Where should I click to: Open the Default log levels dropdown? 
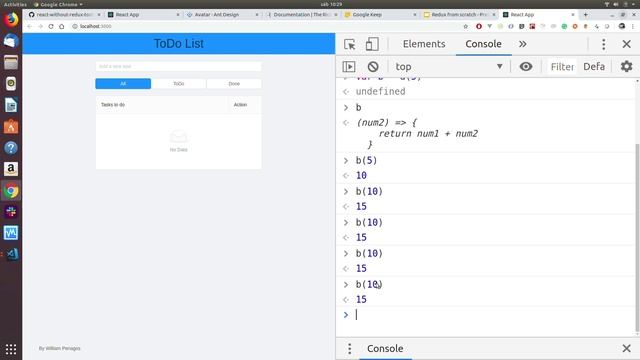594,67
